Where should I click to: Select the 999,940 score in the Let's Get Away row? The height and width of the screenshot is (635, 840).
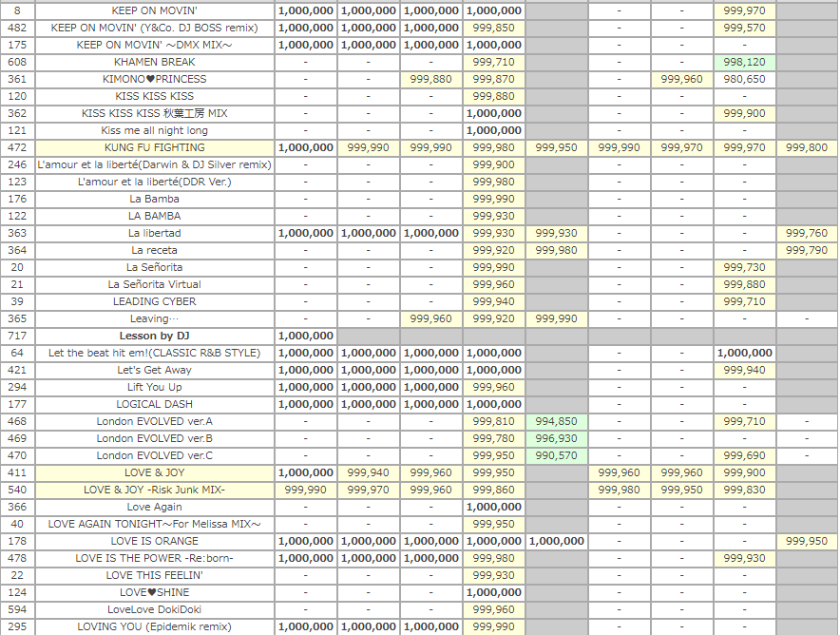point(744,371)
